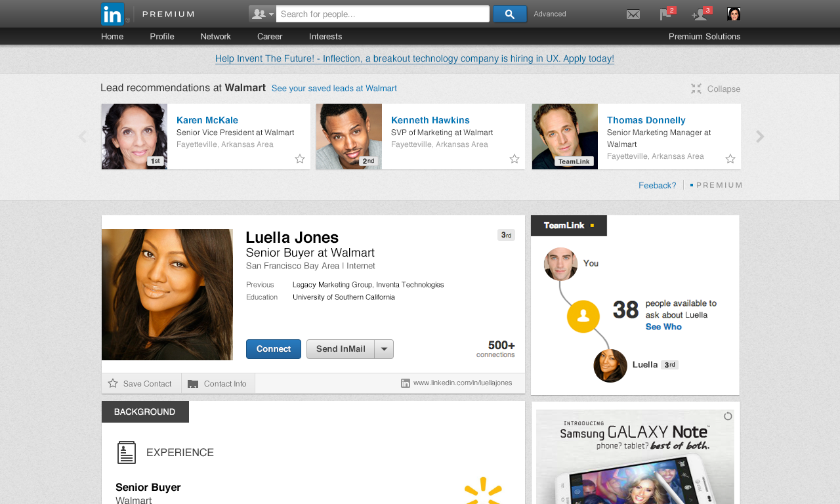Star Kenneth Hawkins as saved lead
Image resolution: width=840 pixels, height=504 pixels.
click(514, 159)
